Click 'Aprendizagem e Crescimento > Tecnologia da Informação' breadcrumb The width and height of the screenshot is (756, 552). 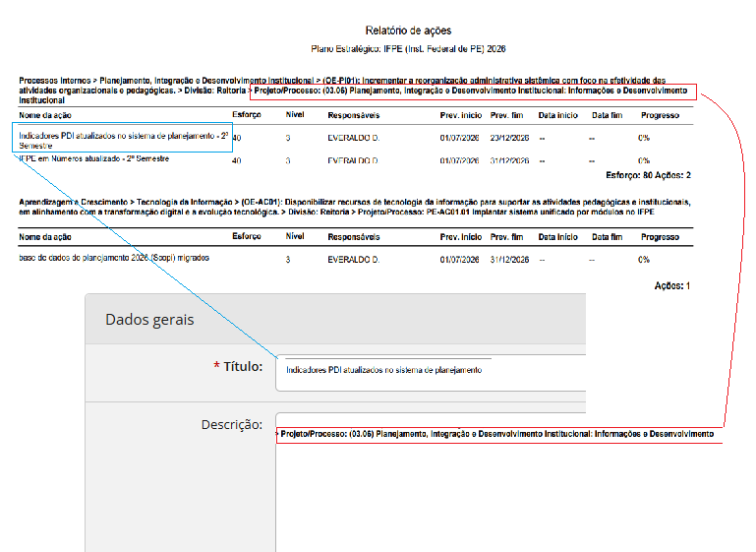coord(355,207)
